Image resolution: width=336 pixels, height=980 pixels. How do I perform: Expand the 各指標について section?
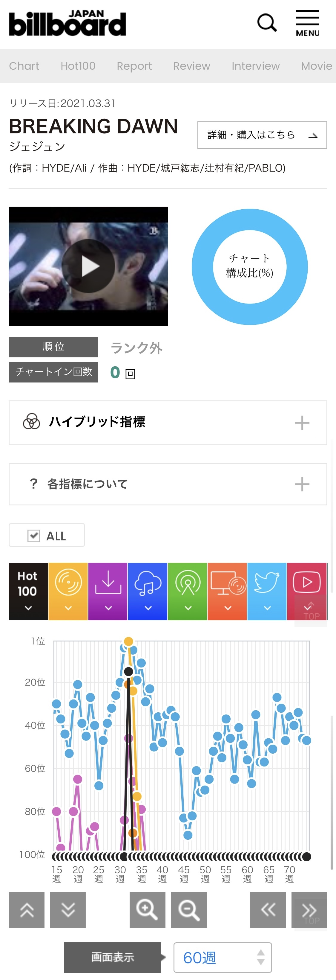[x=168, y=484]
